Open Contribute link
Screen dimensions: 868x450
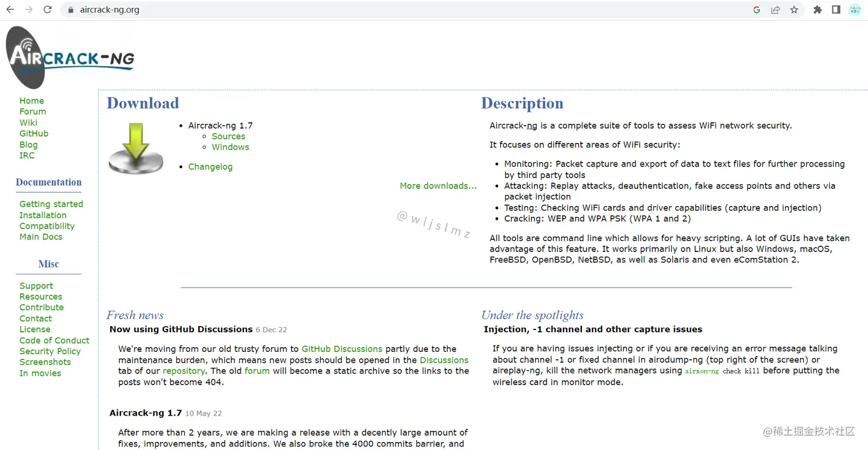pyautogui.click(x=41, y=308)
